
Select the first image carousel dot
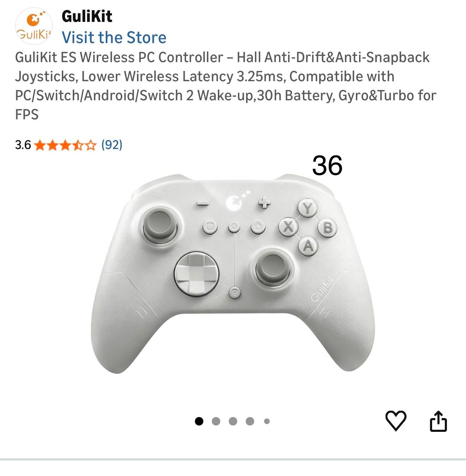pyautogui.click(x=199, y=421)
